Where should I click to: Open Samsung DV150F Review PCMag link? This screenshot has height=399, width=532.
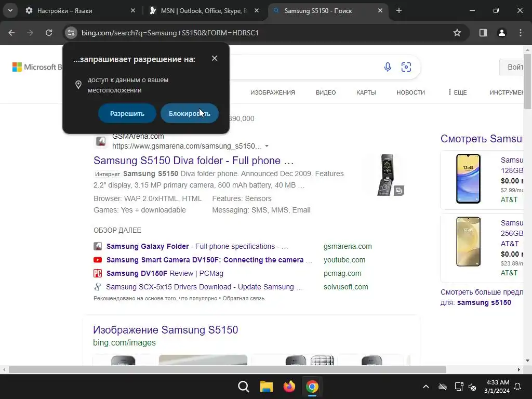point(165,273)
